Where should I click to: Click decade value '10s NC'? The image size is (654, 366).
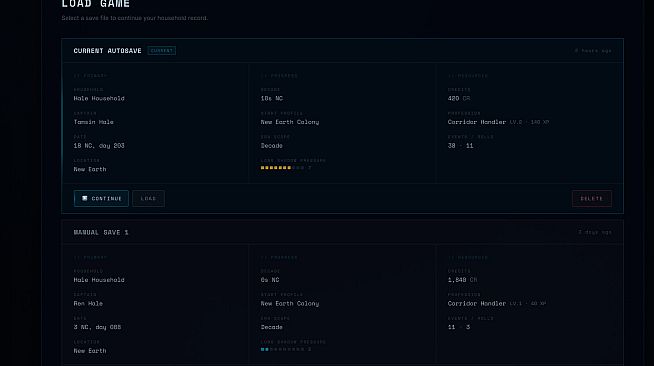pyautogui.click(x=272, y=98)
